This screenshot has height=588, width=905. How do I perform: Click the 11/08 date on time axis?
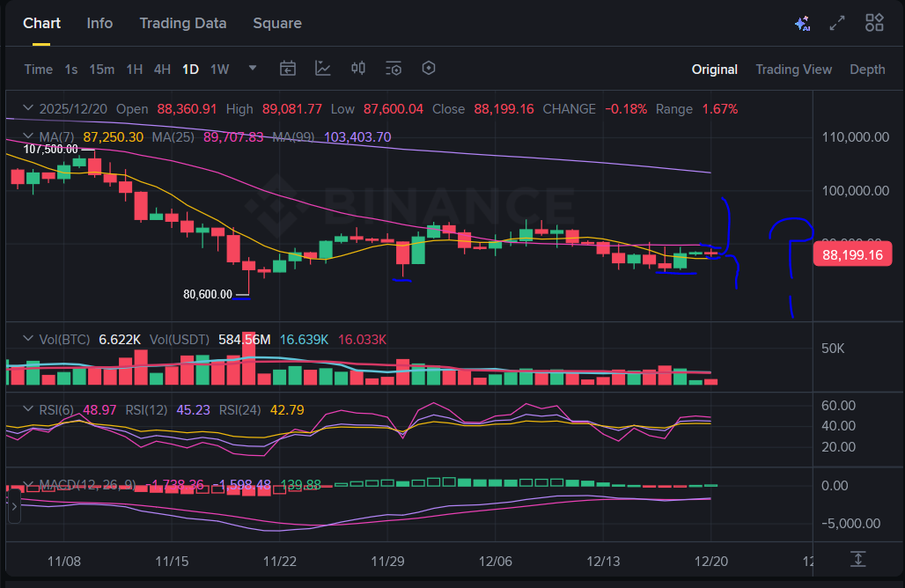coord(63,561)
